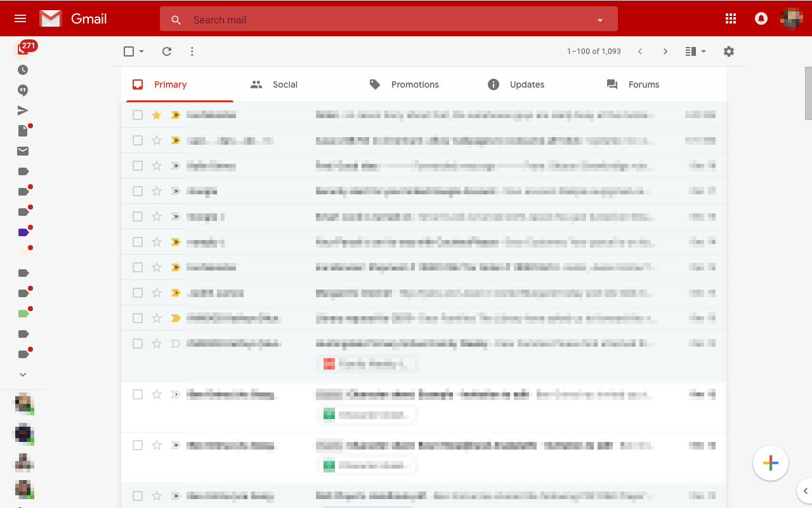Image resolution: width=812 pixels, height=508 pixels.
Task: Open your Google account profile picture
Action: [792, 18]
